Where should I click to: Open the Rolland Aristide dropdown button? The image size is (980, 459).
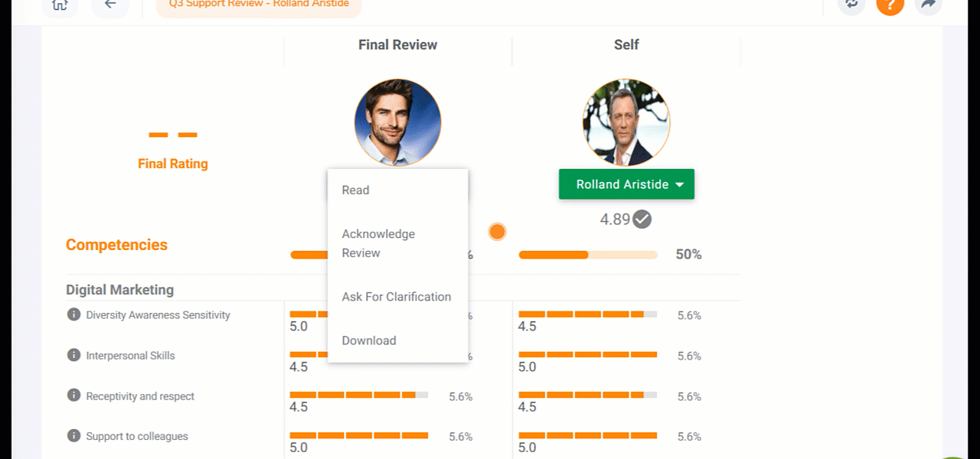[626, 184]
